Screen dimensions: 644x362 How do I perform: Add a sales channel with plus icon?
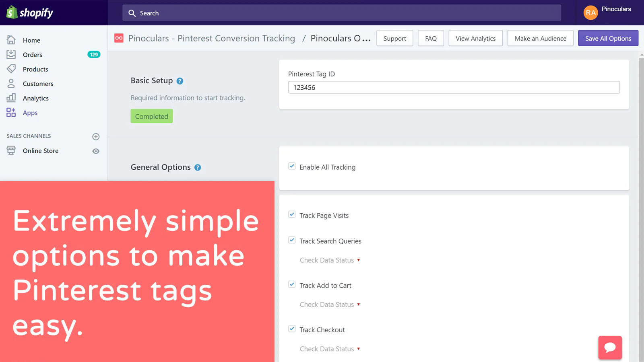pos(96,137)
